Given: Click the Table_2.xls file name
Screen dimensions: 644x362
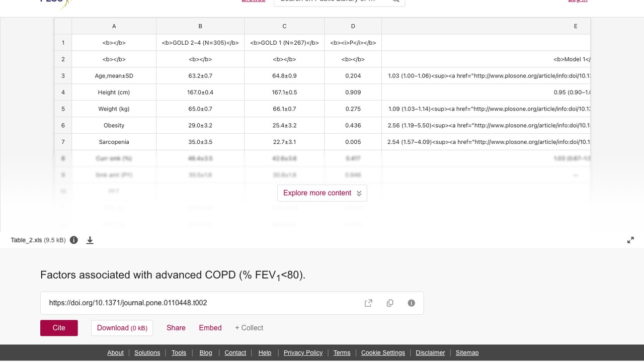Looking at the screenshot, I should point(26,240).
